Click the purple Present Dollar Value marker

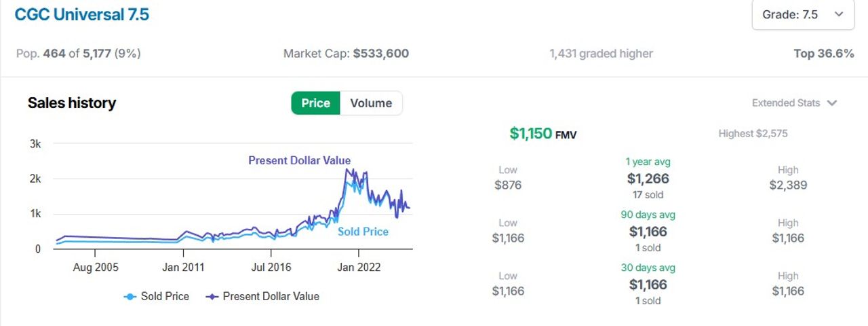point(212,297)
